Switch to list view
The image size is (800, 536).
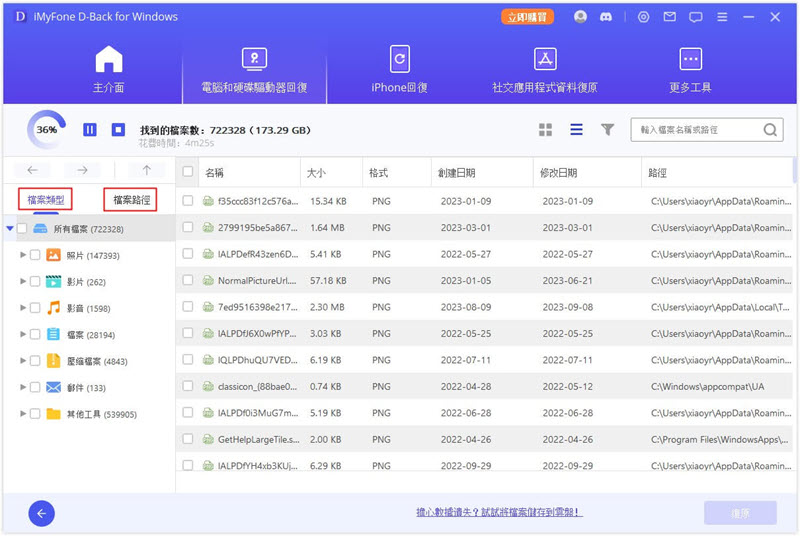click(577, 130)
